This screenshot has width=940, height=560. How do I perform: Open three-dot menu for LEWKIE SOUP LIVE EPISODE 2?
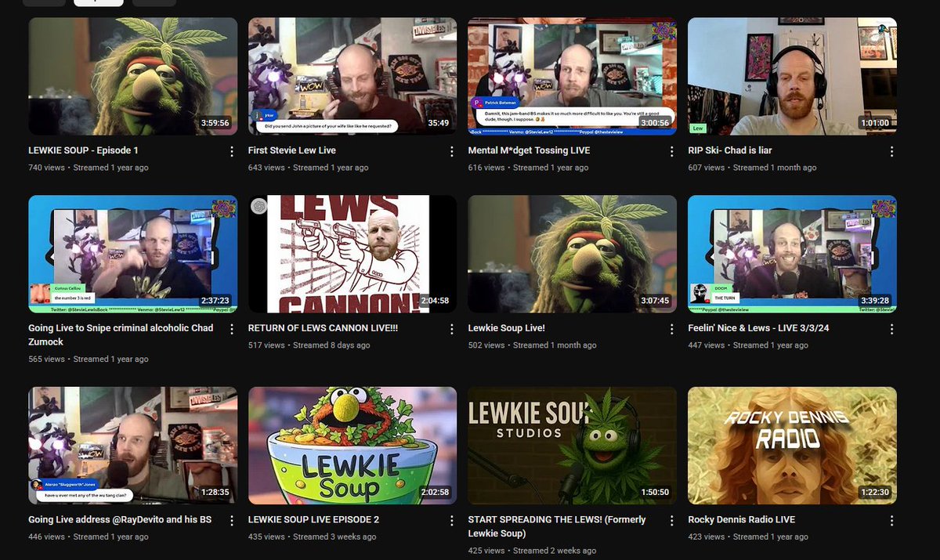pos(451,520)
